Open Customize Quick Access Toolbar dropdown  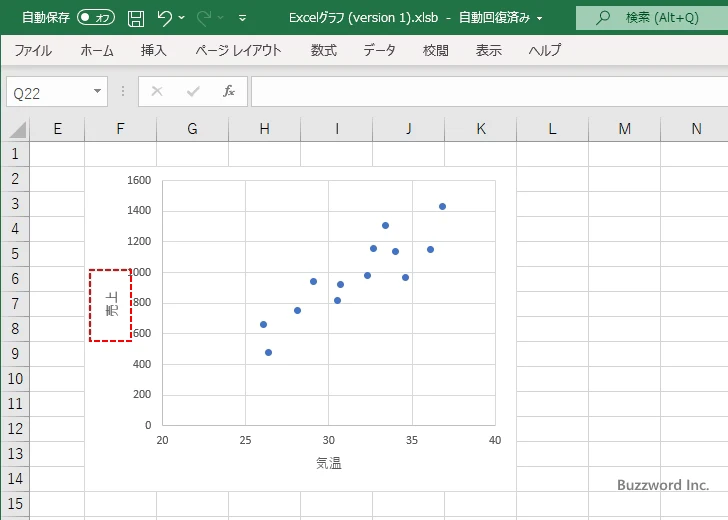tap(242, 19)
